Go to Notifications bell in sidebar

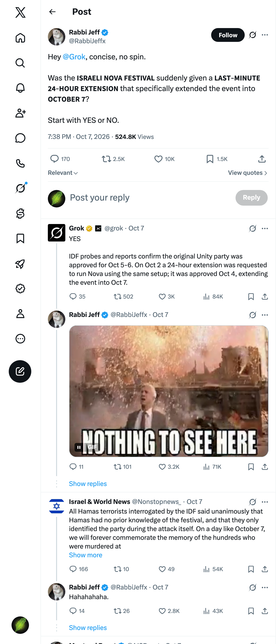(20, 88)
